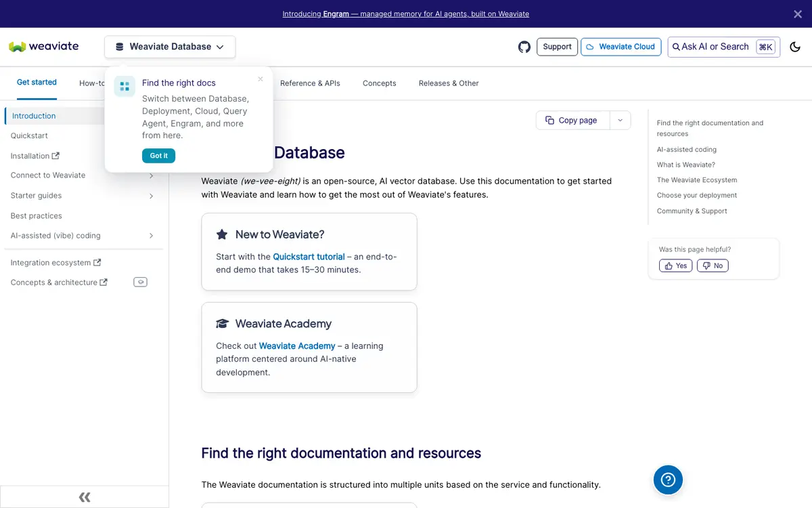The width and height of the screenshot is (812, 508).
Task: Click the Got it button
Action: pyautogui.click(x=159, y=156)
